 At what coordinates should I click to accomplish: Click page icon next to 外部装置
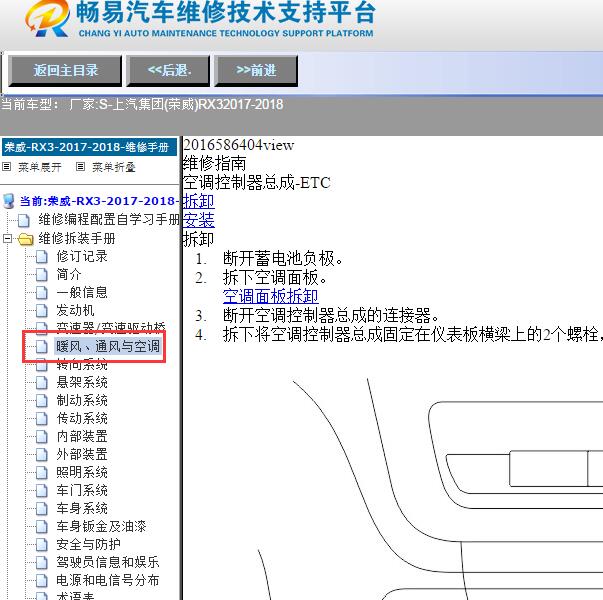pos(42,455)
